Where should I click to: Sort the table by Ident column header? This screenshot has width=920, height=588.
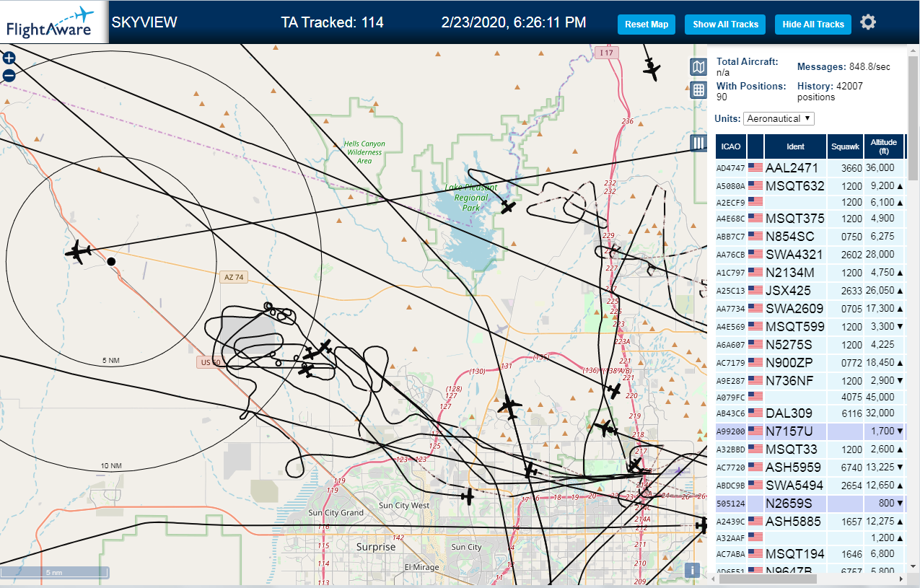[795, 146]
